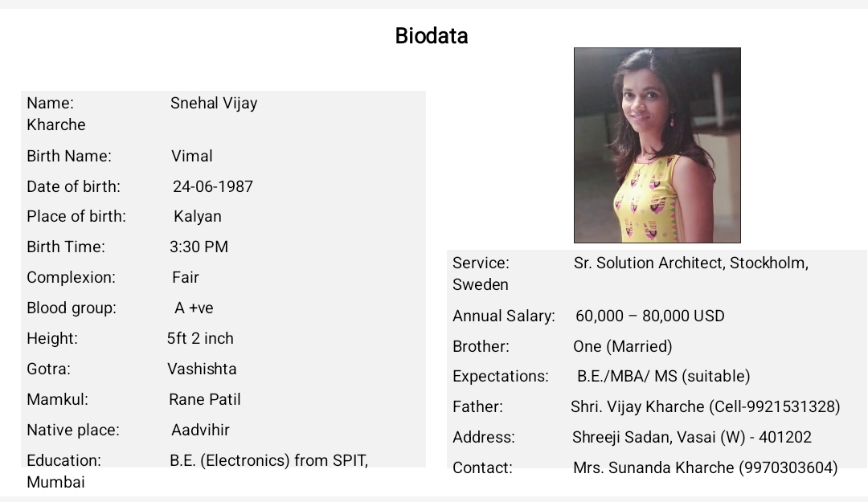This screenshot has width=868, height=502.
Task: Click the Biodata heading
Action: [432, 36]
